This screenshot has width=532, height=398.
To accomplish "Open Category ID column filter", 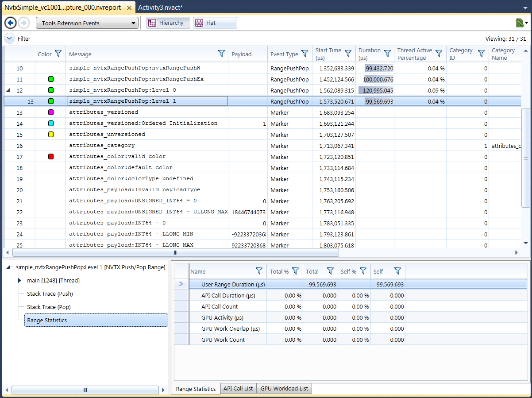I will pyautogui.click(x=481, y=54).
